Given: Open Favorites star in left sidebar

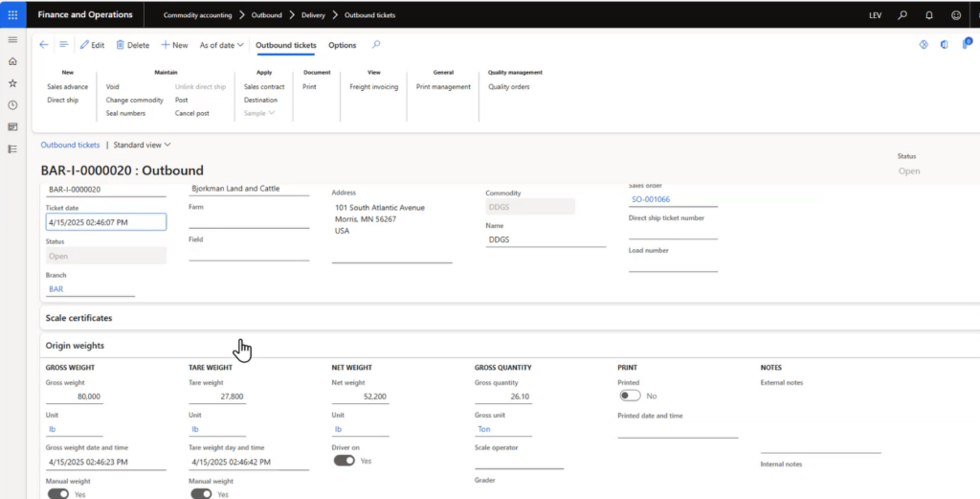Looking at the screenshot, I should coord(12,83).
